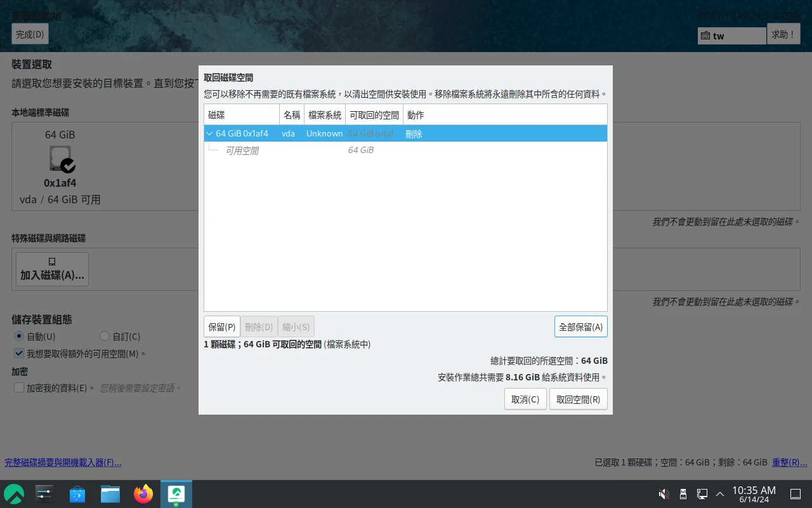Click the 取回空間(R) reclaim button

578,399
